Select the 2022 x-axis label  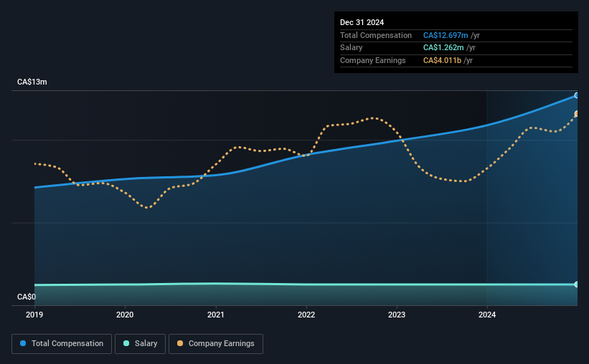[x=306, y=315]
